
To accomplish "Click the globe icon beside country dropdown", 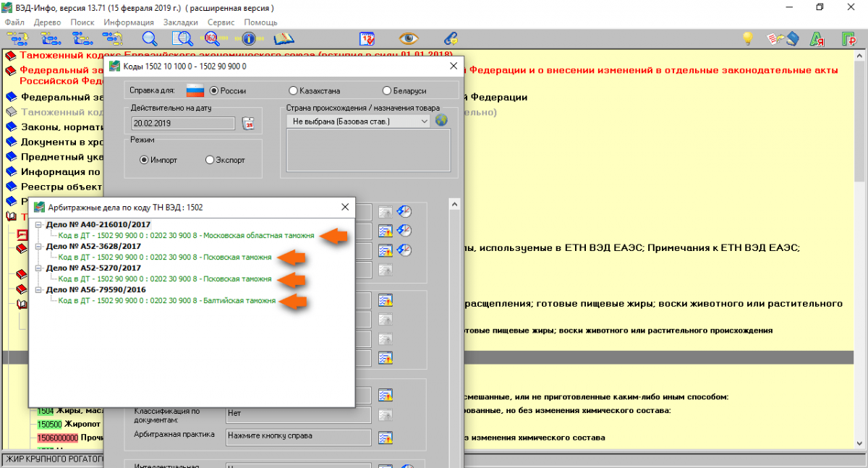I will [x=441, y=121].
